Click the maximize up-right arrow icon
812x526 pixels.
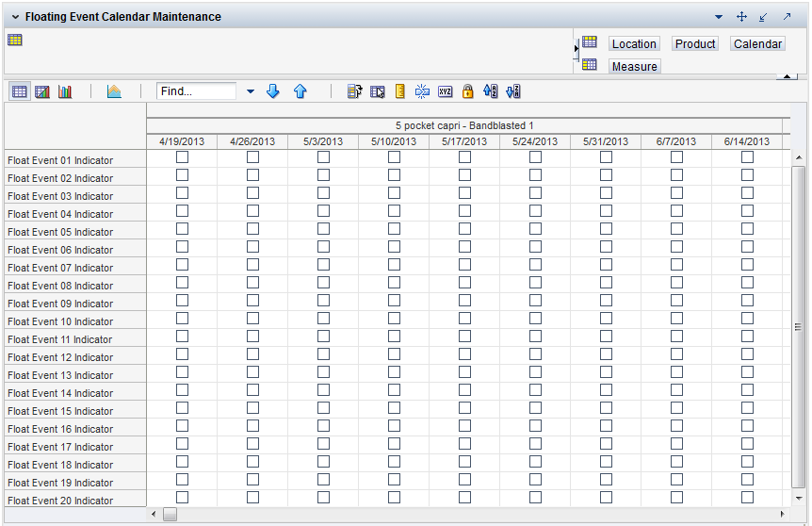point(787,17)
